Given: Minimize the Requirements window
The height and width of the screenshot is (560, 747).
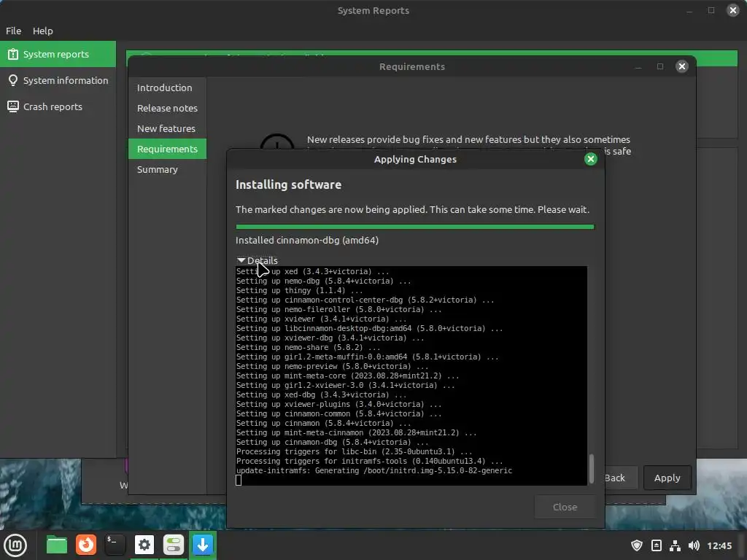Looking at the screenshot, I should click(x=638, y=67).
